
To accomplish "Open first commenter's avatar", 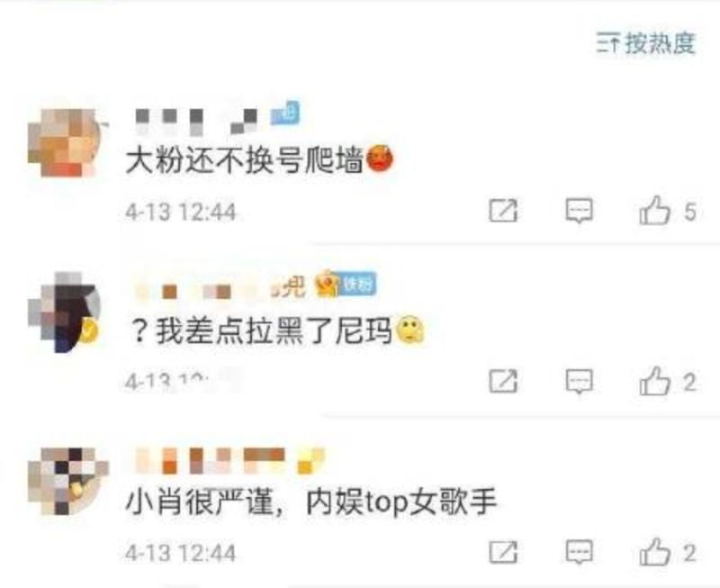I will pos(64,143).
